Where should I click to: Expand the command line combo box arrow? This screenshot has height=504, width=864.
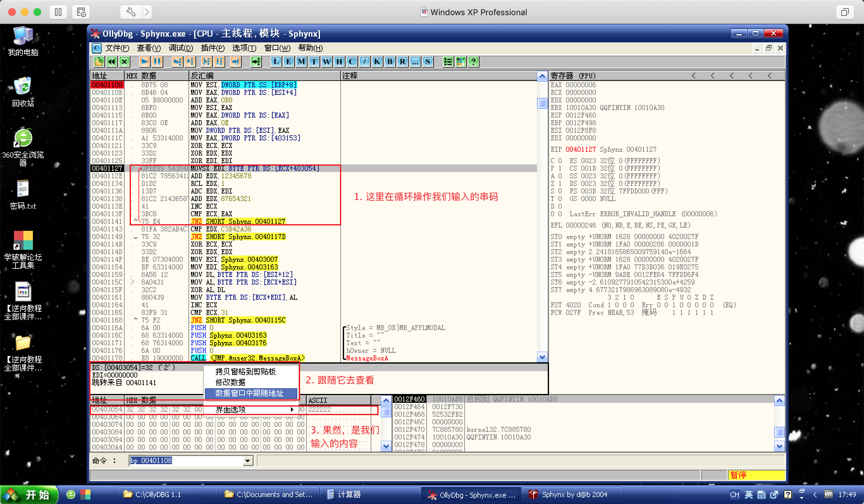point(248,461)
